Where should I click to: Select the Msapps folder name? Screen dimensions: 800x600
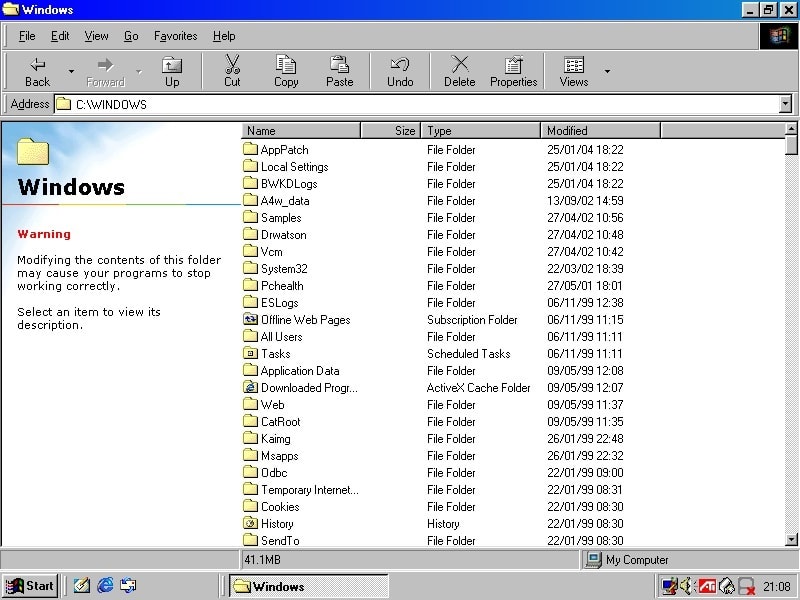point(279,456)
